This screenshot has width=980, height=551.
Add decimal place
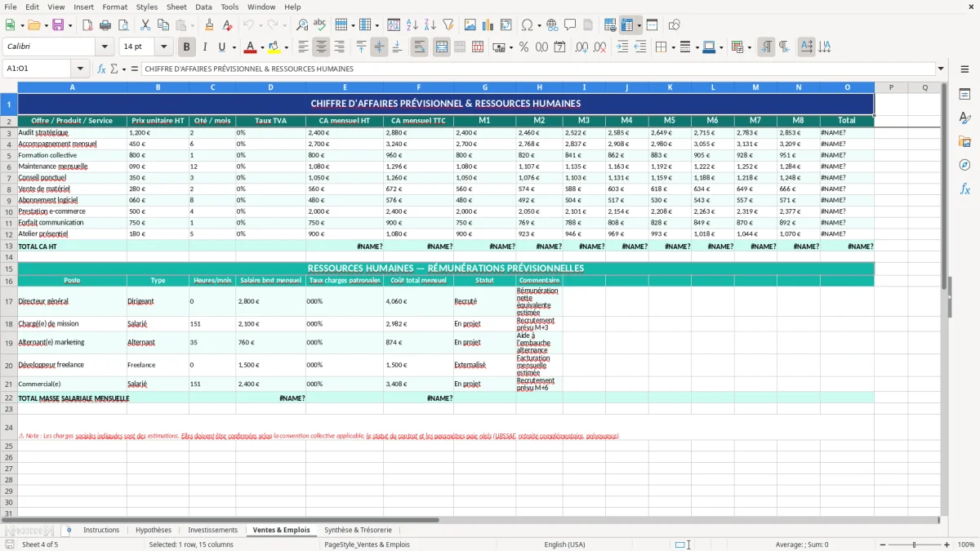pyautogui.click(x=582, y=47)
